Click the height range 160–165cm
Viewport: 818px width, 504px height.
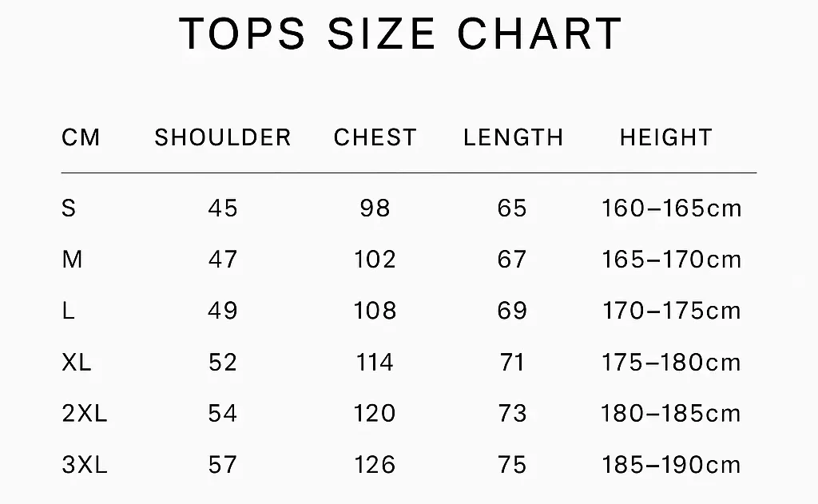[x=672, y=208]
